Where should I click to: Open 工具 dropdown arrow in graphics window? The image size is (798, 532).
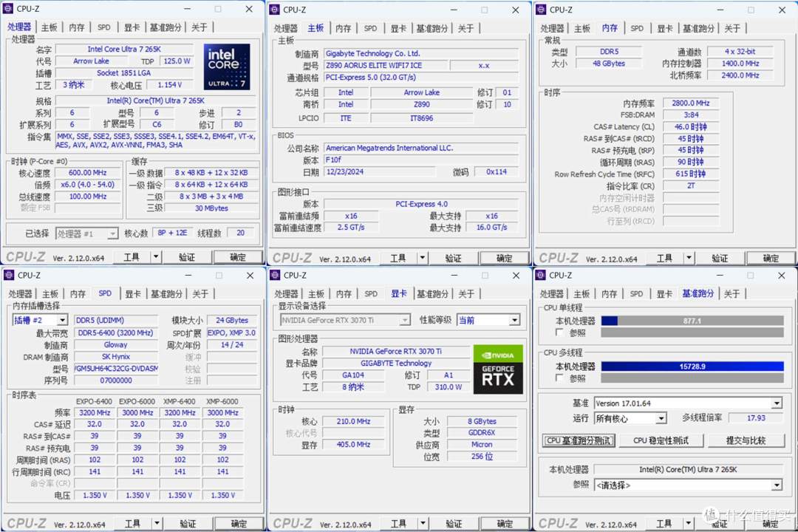[x=423, y=523]
